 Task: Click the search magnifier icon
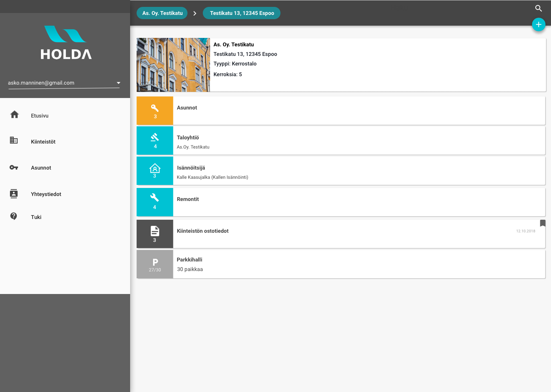[x=538, y=8]
